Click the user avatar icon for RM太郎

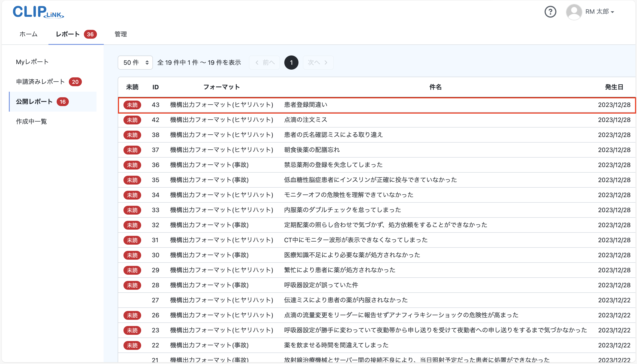573,12
